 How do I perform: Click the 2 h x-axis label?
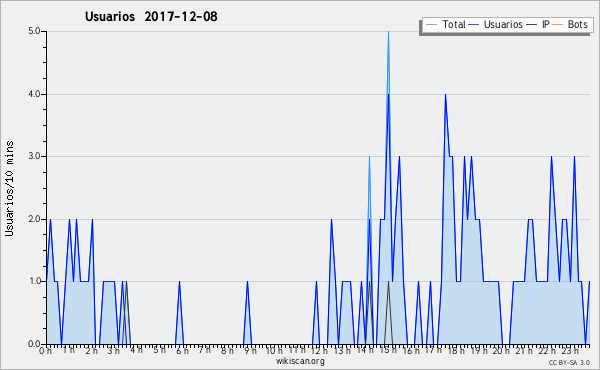tap(91, 350)
